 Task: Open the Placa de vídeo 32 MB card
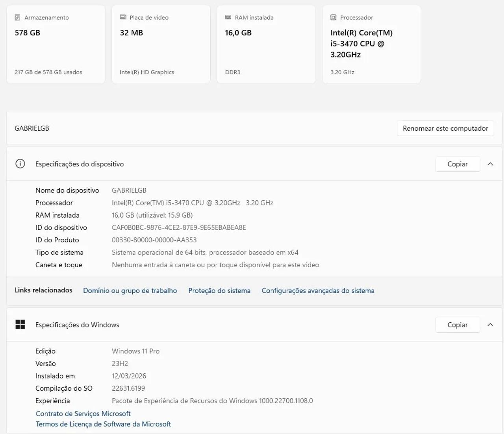pos(161,44)
